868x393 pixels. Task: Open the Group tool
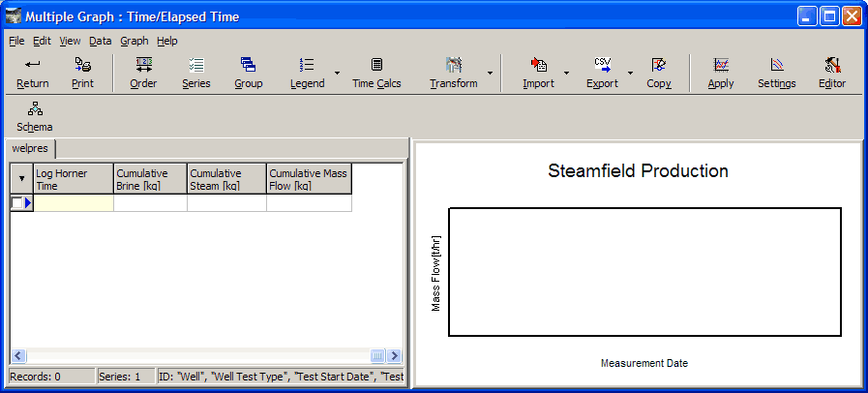pyautogui.click(x=248, y=65)
